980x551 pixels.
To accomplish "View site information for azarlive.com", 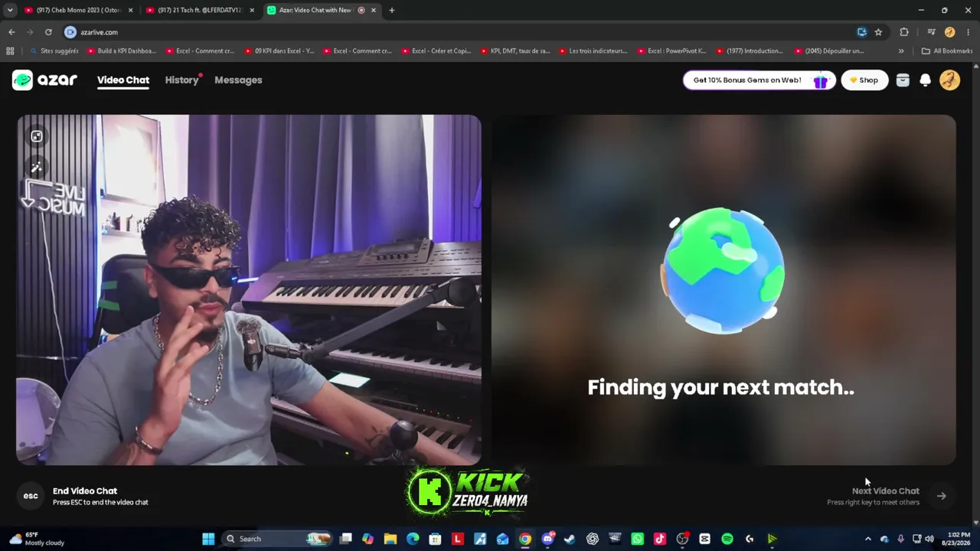I will [70, 32].
